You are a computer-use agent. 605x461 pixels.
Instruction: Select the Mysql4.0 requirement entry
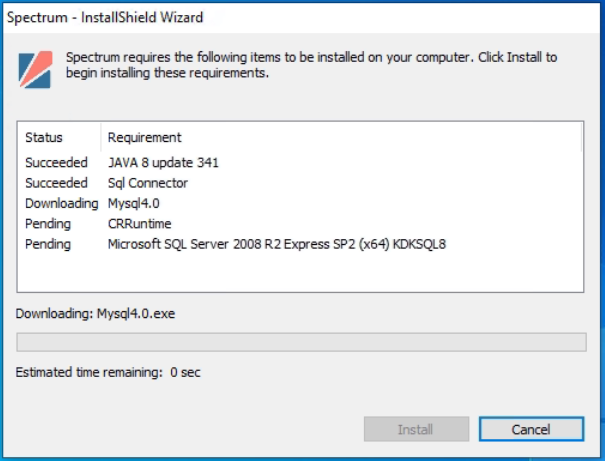[134, 203]
